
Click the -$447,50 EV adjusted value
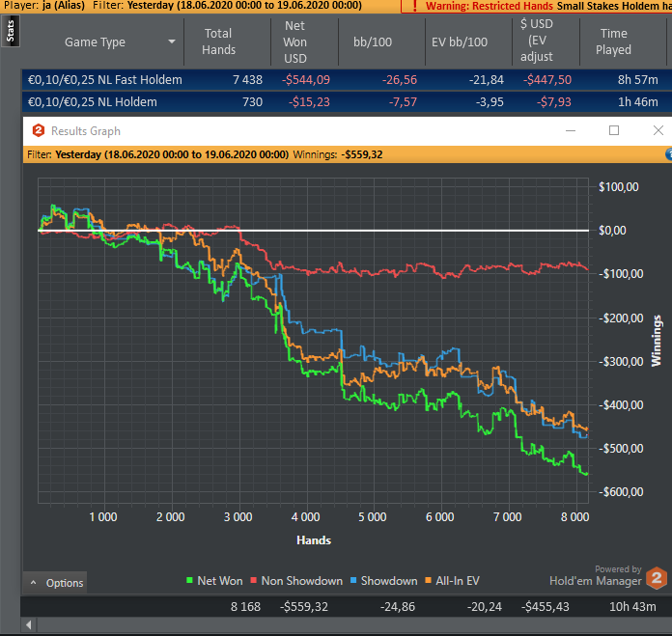tap(547, 80)
